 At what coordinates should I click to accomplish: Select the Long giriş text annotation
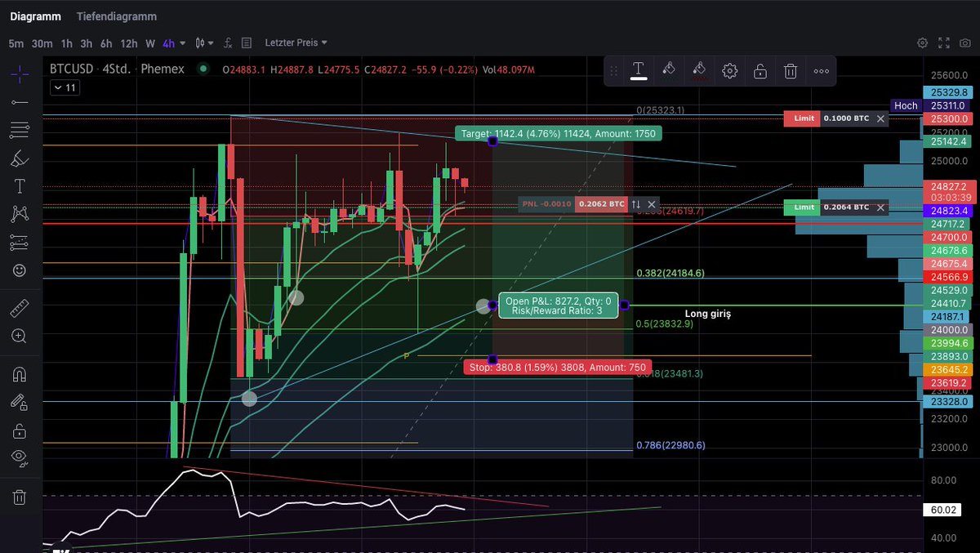tap(707, 313)
